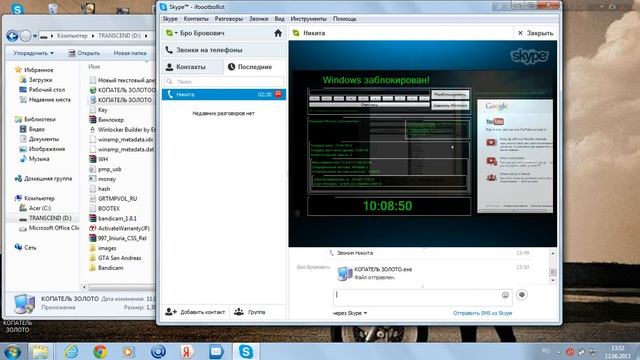Click the Group icon in Skype

[239, 312]
